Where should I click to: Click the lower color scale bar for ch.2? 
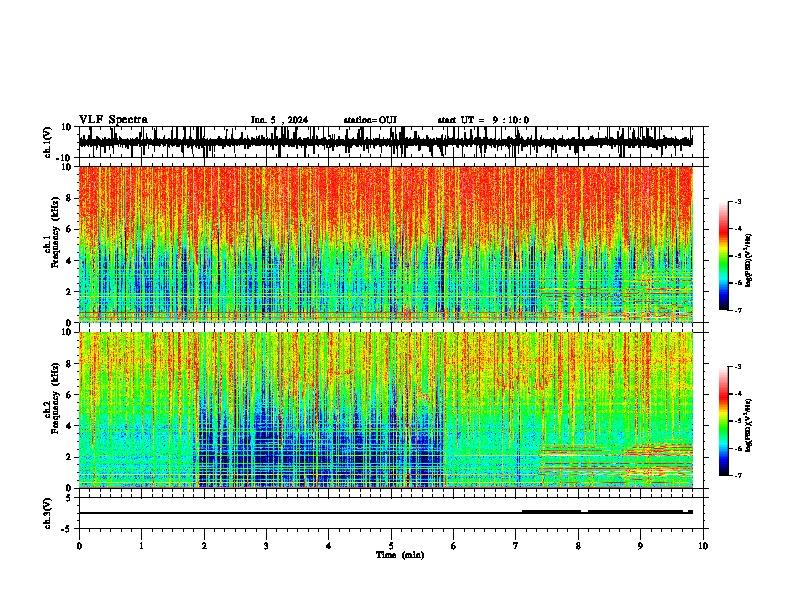(724, 421)
